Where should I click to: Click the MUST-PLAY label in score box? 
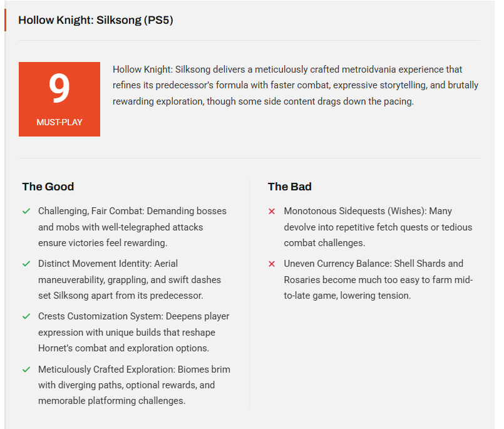59,122
